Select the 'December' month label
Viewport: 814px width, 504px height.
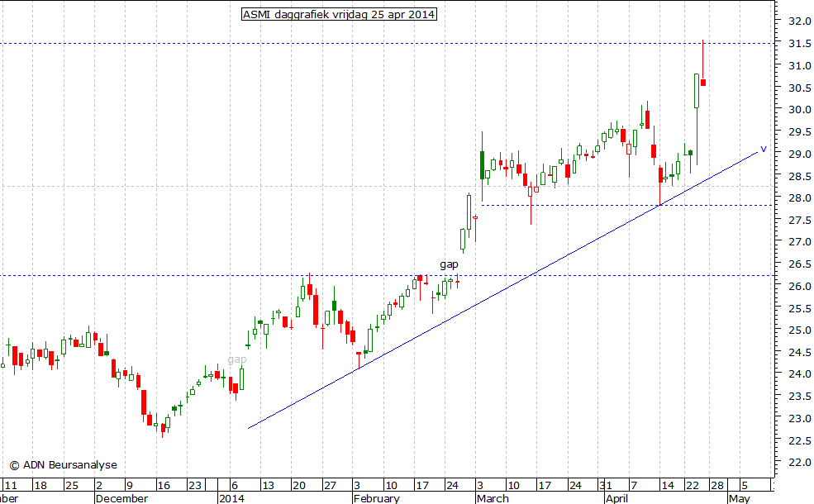[121, 498]
